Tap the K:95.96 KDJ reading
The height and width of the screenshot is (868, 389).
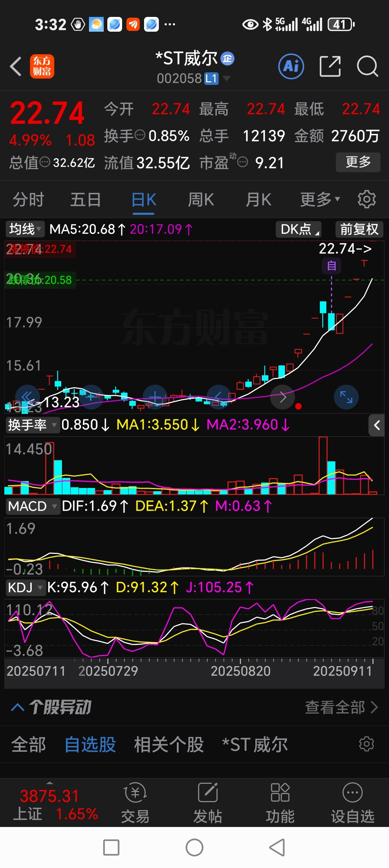pyautogui.click(x=78, y=588)
